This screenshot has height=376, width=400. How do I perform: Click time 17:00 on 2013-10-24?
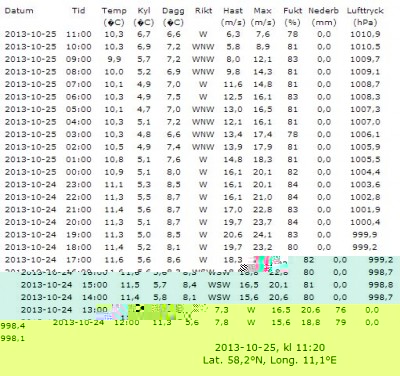79,260
